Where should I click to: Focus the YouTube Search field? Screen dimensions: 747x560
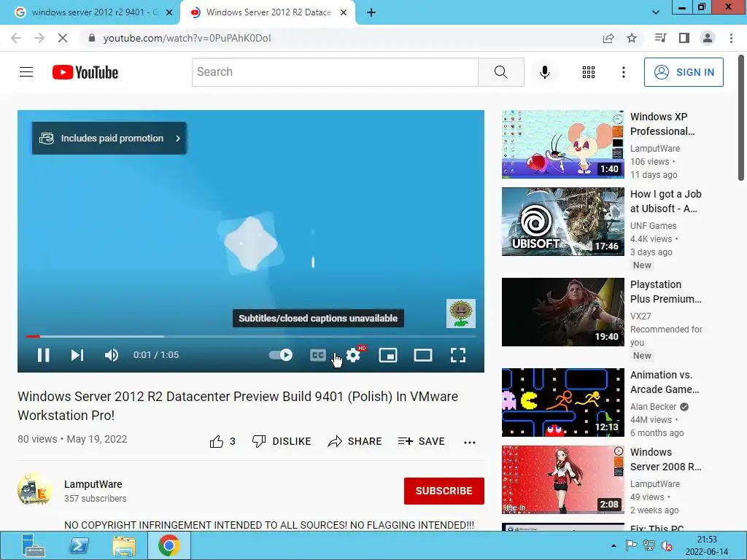pyautogui.click(x=335, y=72)
